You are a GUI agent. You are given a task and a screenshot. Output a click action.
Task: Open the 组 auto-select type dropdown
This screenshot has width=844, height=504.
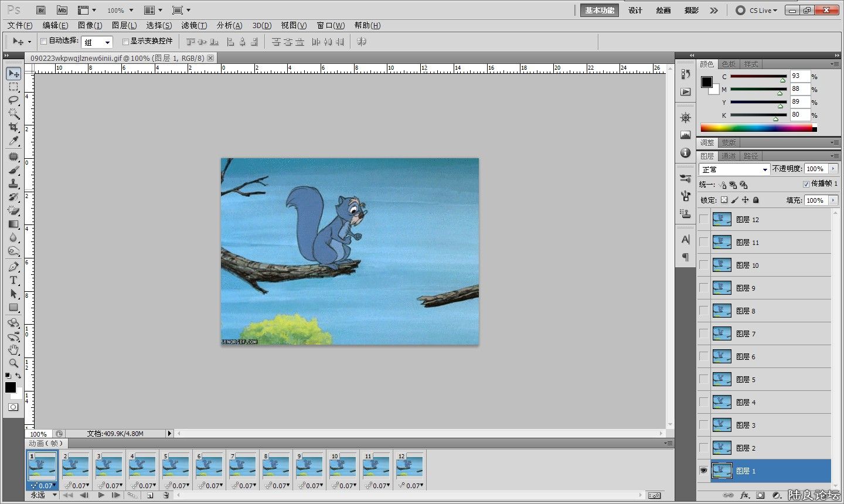click(x=97, y=42)
